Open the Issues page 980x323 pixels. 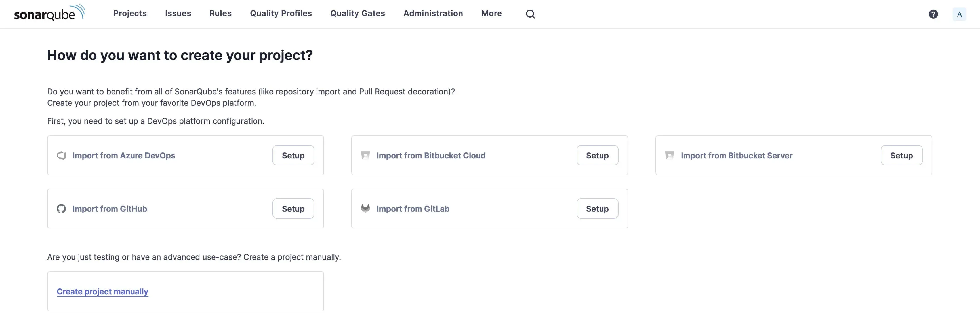point(178,13)
